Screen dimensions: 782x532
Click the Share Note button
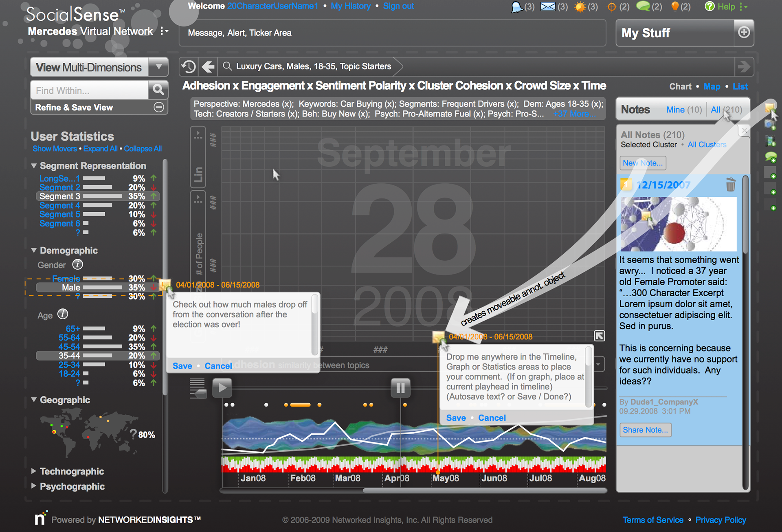[x=645, y=430]
